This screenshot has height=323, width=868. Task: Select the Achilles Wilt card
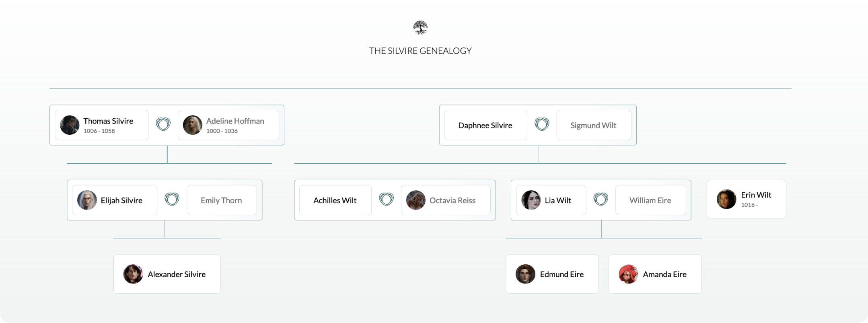point(335,200)
